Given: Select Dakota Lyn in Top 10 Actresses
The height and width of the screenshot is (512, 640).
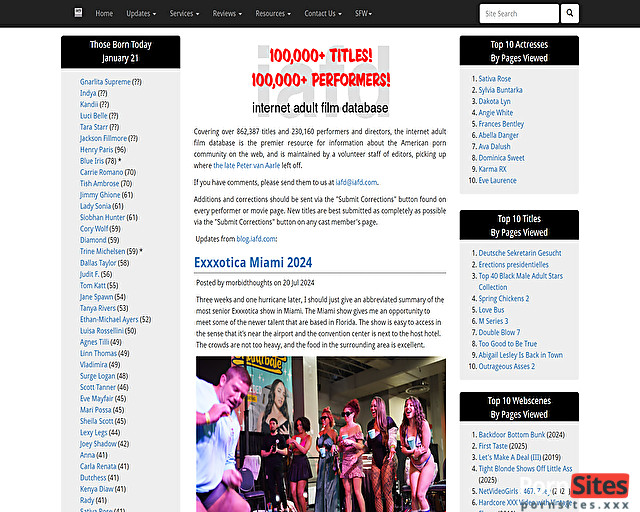Looking at the screenshot, I should point(494,101).
